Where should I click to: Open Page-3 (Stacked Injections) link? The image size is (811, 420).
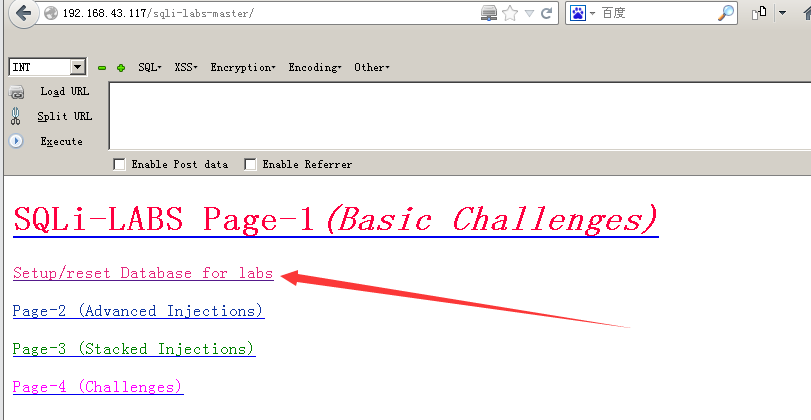[134, 349]
